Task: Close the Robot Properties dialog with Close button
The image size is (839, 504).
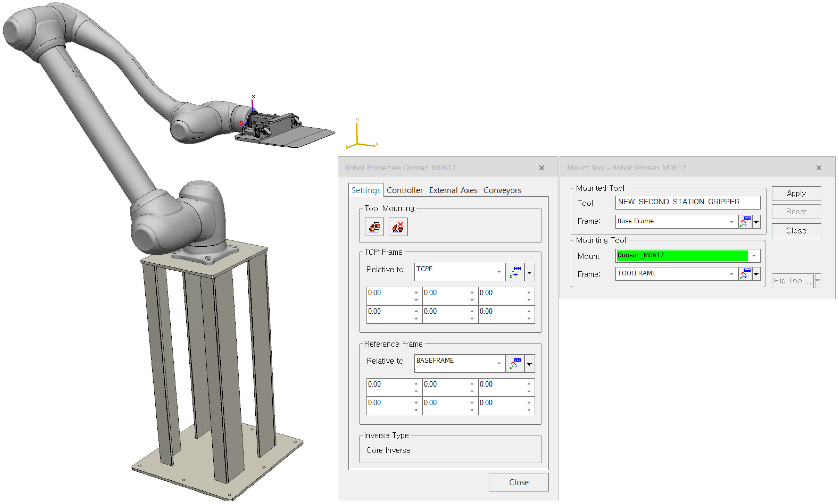Action: coord(518,482)
